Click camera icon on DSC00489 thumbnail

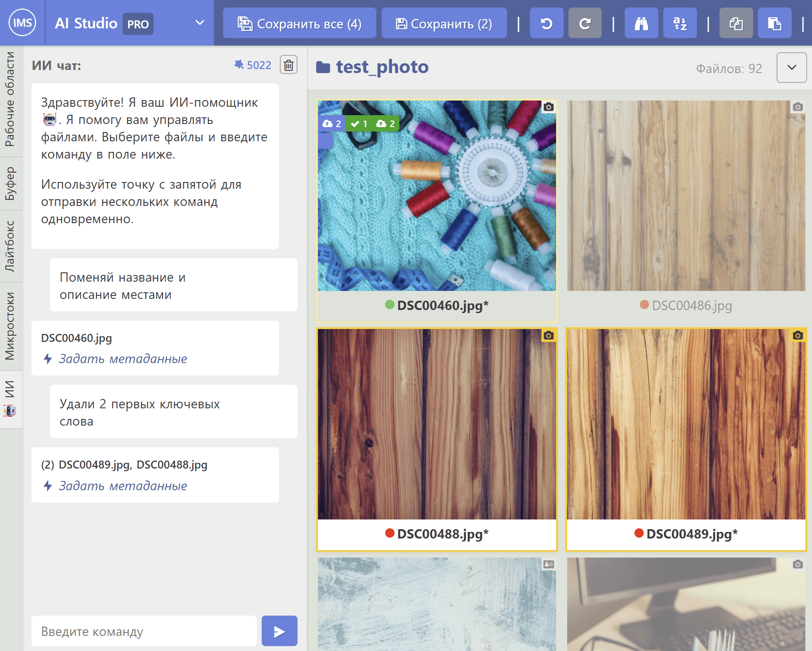coord(798,336)
